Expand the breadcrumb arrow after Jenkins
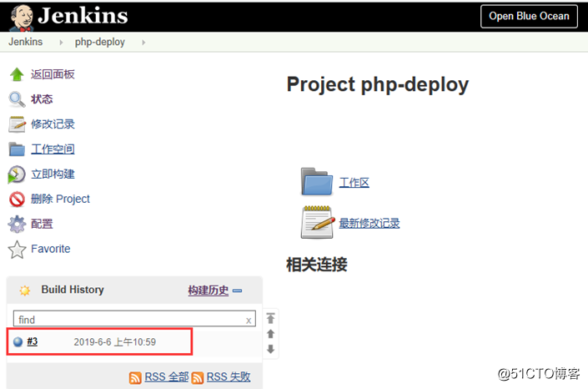 pyautogui.click(x=61, y=43)
